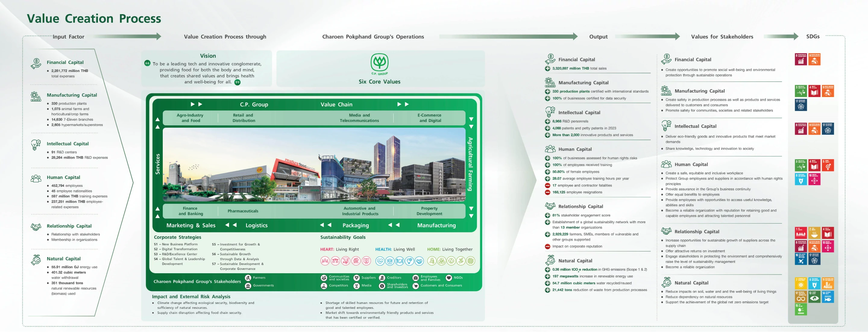
Task: Click the 'Sustainability Goals' heading
Action: pos(343,237)
